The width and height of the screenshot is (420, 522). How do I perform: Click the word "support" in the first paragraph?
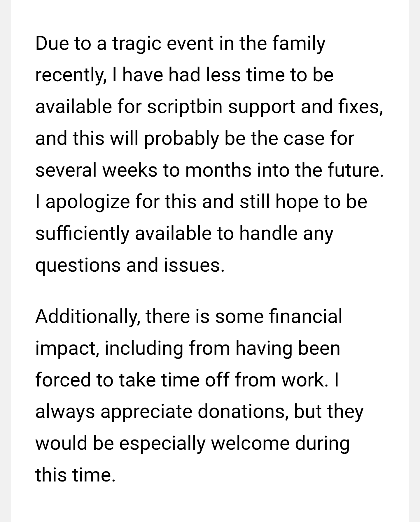click(261, 107)
